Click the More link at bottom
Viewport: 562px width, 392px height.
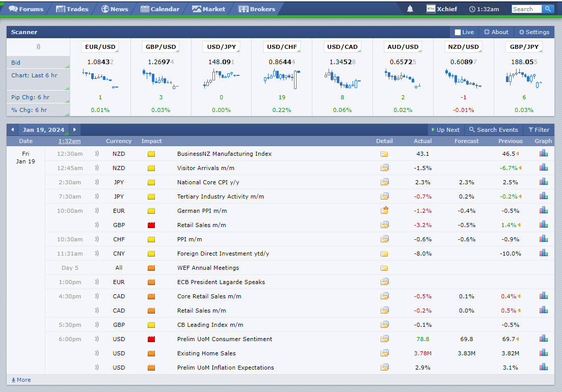click(21, 380)
